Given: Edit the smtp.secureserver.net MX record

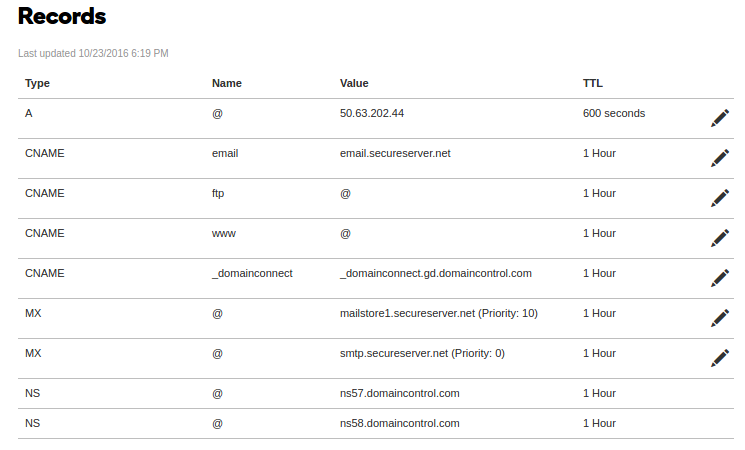Looking at the screenshot, I should tap(720, 358).
